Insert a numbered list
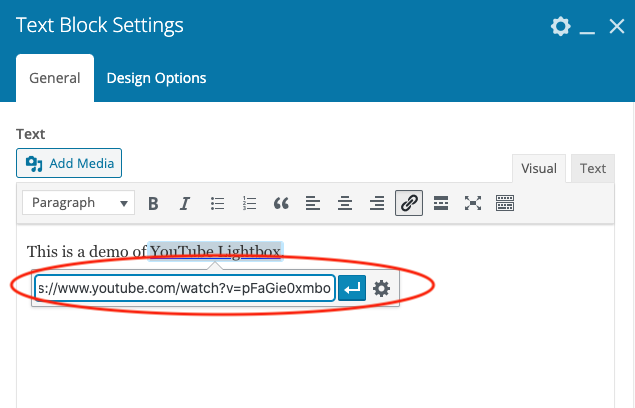 click(x=249, y=203)
